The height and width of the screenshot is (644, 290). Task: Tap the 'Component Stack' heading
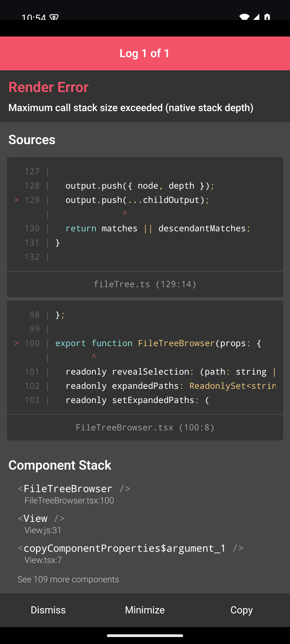click(x=60, y=465)
